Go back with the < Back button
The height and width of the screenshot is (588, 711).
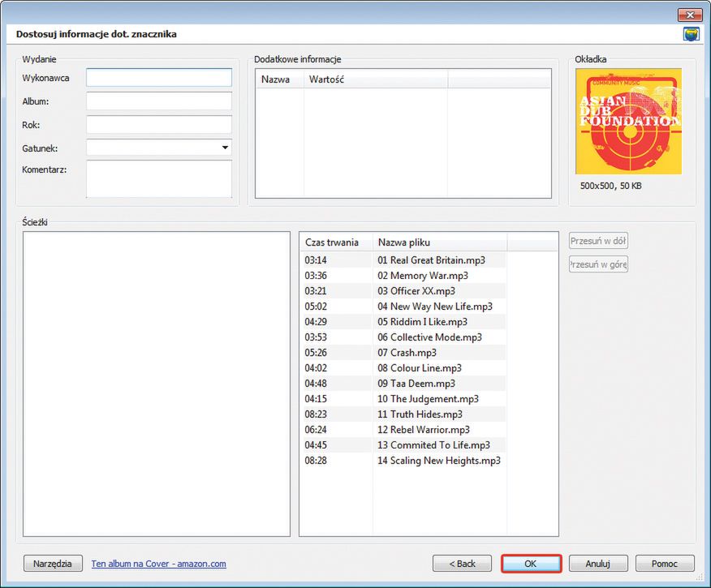point(462,564)
